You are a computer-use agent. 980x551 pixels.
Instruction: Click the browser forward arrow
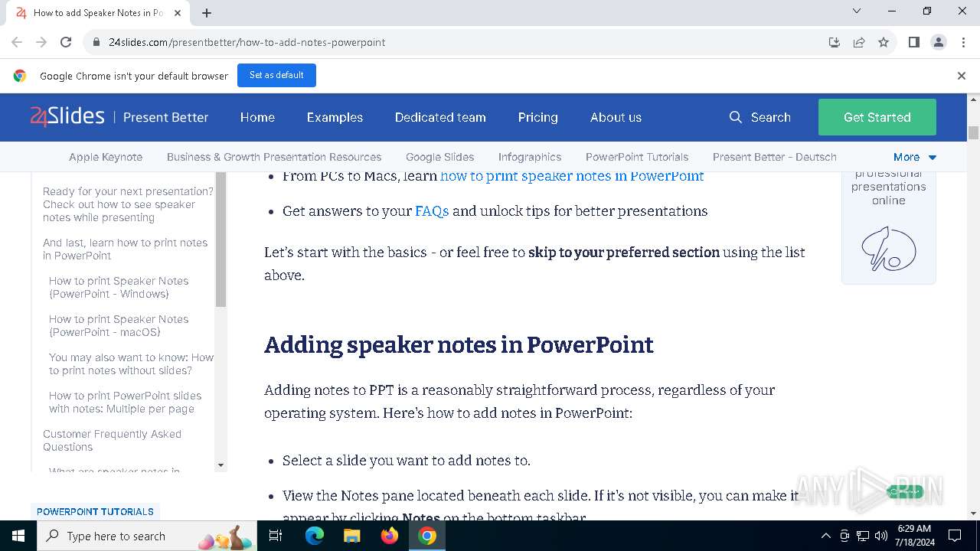click(41, 42)
